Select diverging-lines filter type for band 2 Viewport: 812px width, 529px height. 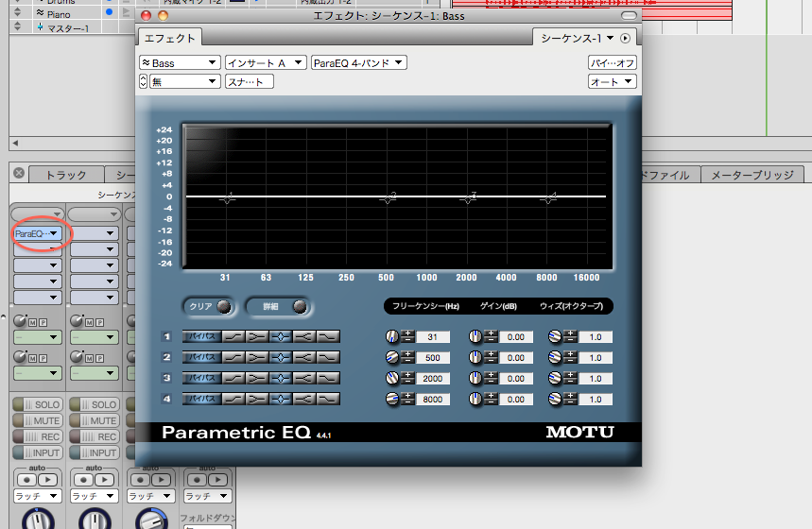tap(304, 357)
